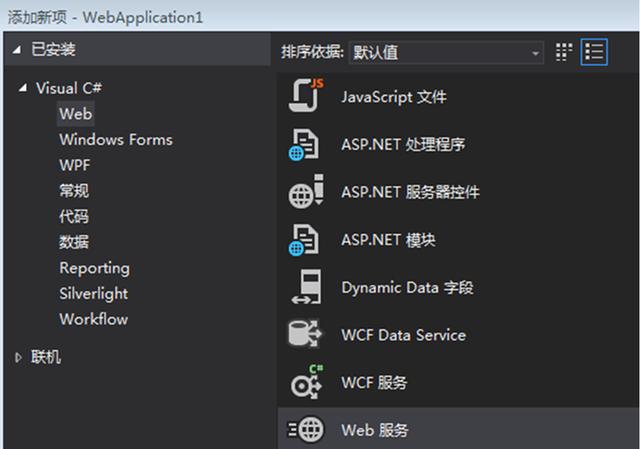The width and height of the screenshot is (640, 449).
Task: Collapse the 已安装 section
Action: [17, 50]
